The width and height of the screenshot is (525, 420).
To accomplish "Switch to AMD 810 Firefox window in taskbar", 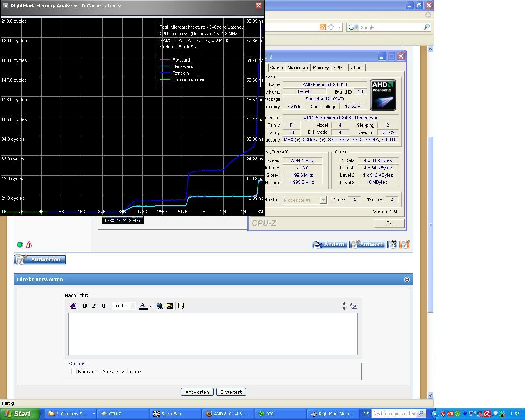I will [x=228, y=414].
